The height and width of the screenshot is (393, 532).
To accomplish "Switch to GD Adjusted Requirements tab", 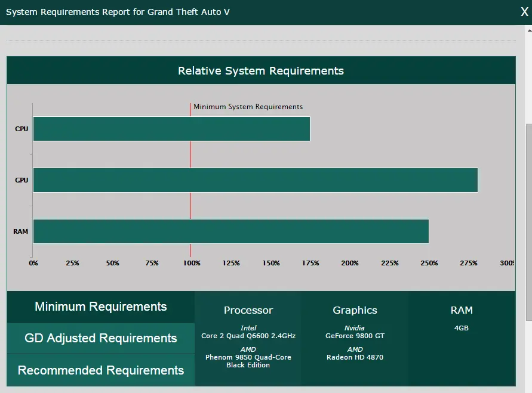I will [101, 338].
